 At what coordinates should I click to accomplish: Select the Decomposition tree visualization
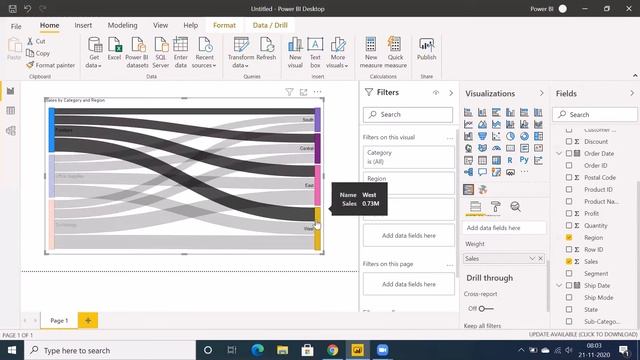[x=468, y=172]
